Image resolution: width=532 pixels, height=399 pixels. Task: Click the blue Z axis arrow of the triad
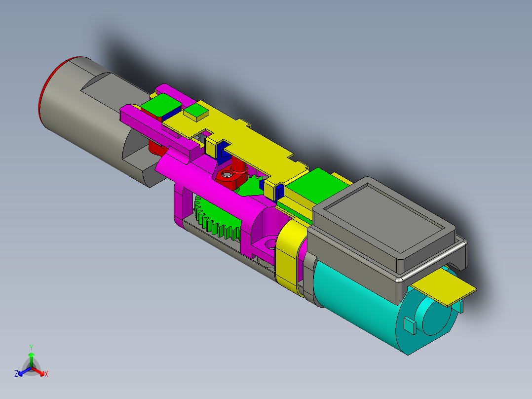pyautogui.click(x=21, y=373)
